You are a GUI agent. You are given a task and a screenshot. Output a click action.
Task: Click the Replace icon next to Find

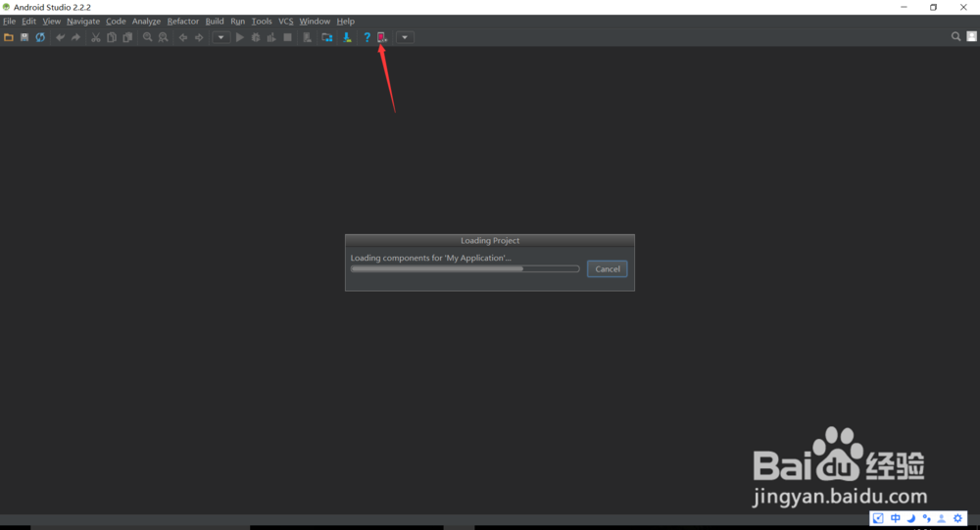click(x=163, y=37)
